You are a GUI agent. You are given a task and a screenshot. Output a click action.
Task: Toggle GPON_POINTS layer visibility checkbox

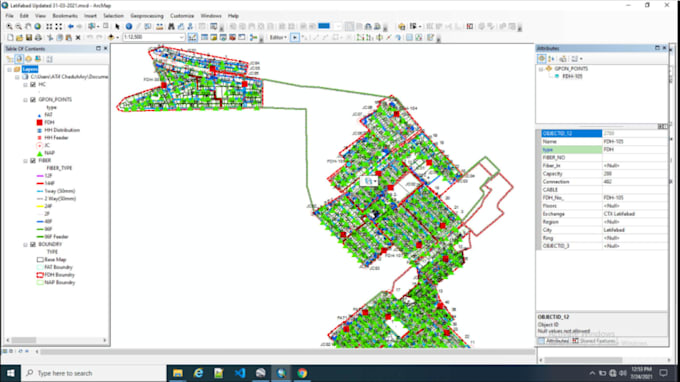click(33, 100)
